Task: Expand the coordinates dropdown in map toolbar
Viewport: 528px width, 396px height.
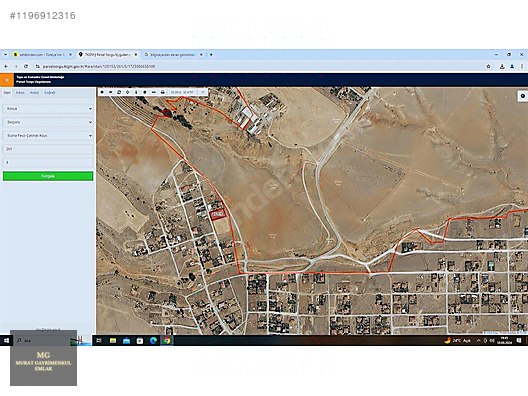Action: (203, 92)
